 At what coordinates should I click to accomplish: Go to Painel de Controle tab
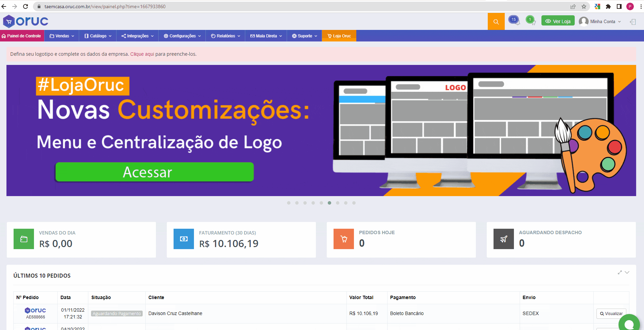22,36
